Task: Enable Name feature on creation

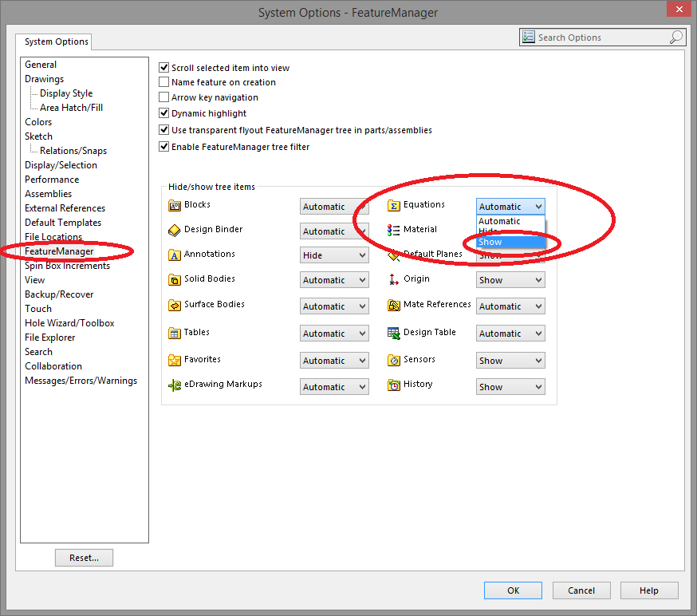Action: (x=164, y=82)
